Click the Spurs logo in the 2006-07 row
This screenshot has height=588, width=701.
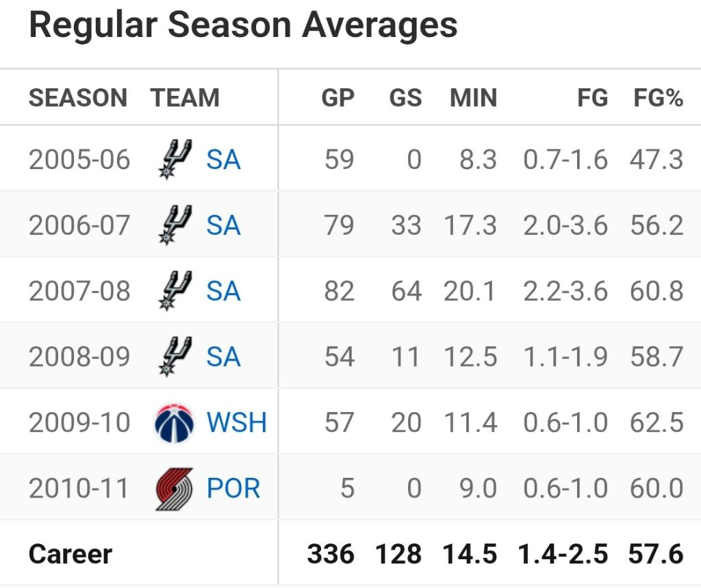click(x=175, y=225)
